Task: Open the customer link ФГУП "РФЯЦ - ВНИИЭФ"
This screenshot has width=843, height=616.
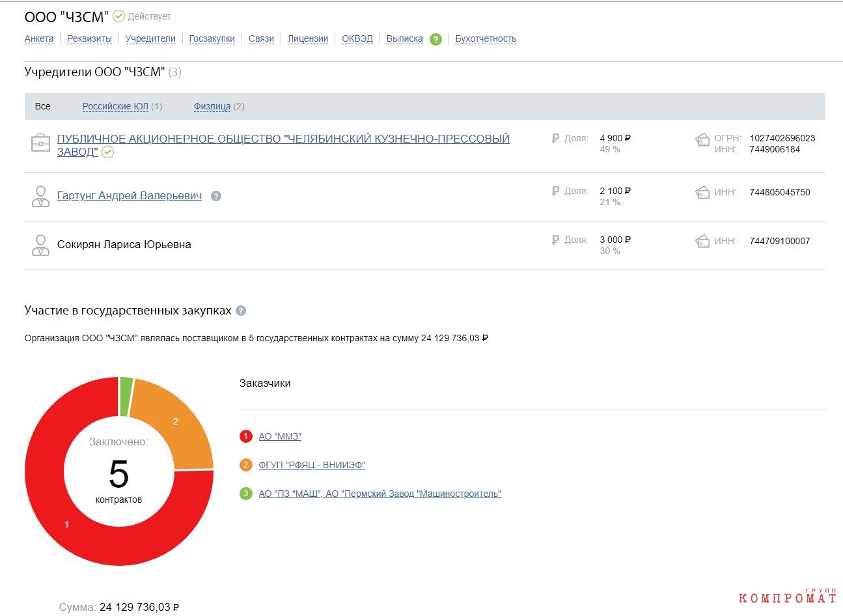Action: tap(312, 465)
